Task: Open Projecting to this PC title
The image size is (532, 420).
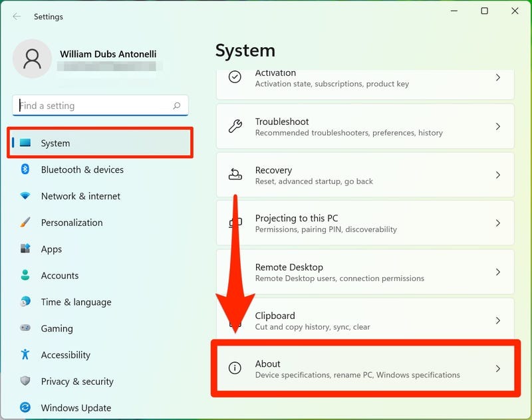Action: click(x=297, y=218)
